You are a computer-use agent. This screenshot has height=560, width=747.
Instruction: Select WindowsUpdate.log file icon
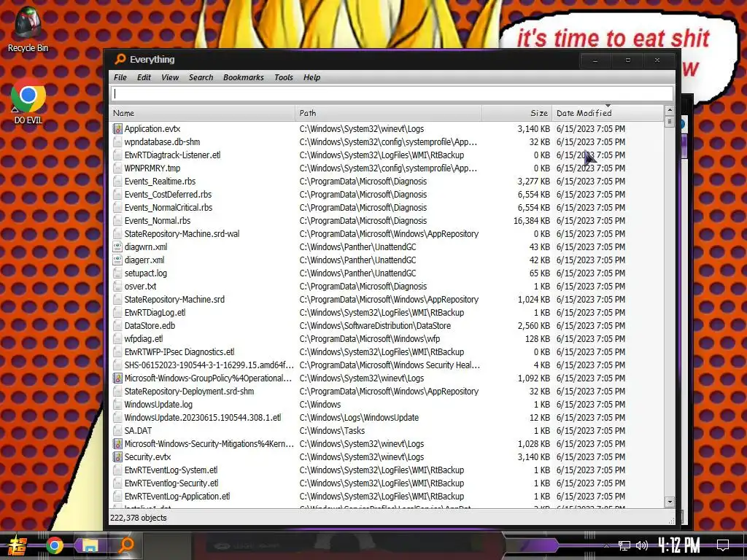[117, 404]
